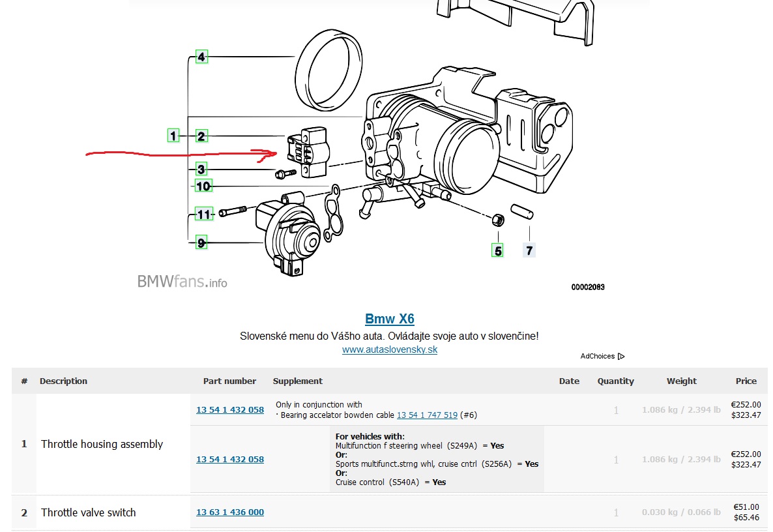This screenshot has height=532, width=773.
Task: Click callout number 2 on the diagram
Action: 201,136
